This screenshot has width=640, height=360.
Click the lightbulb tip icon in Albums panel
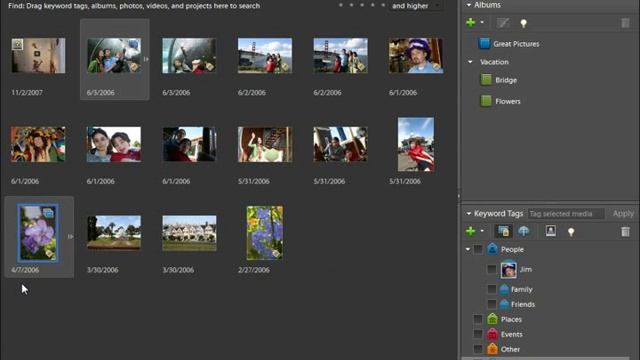(524, 23)
